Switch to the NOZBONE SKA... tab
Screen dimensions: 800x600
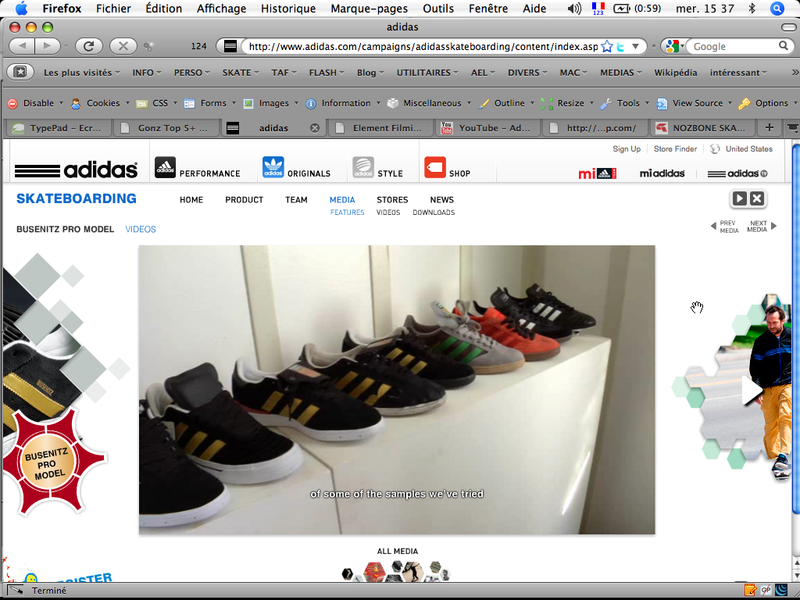pyautogui.click(x=703, y=128)
